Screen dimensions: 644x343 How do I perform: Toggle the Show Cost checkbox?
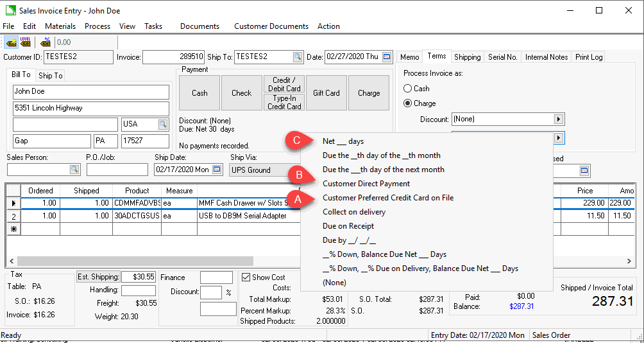[246, 277]
